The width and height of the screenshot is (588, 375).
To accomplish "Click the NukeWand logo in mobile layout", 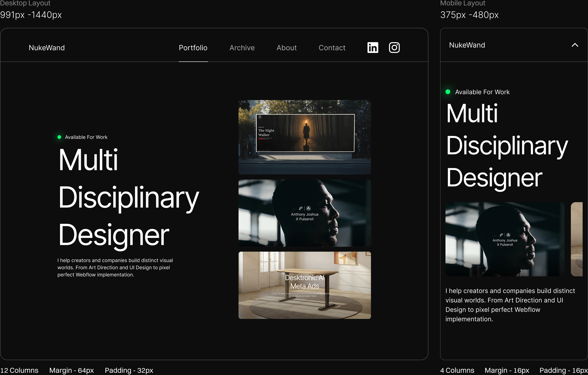I will click(467, 45).
